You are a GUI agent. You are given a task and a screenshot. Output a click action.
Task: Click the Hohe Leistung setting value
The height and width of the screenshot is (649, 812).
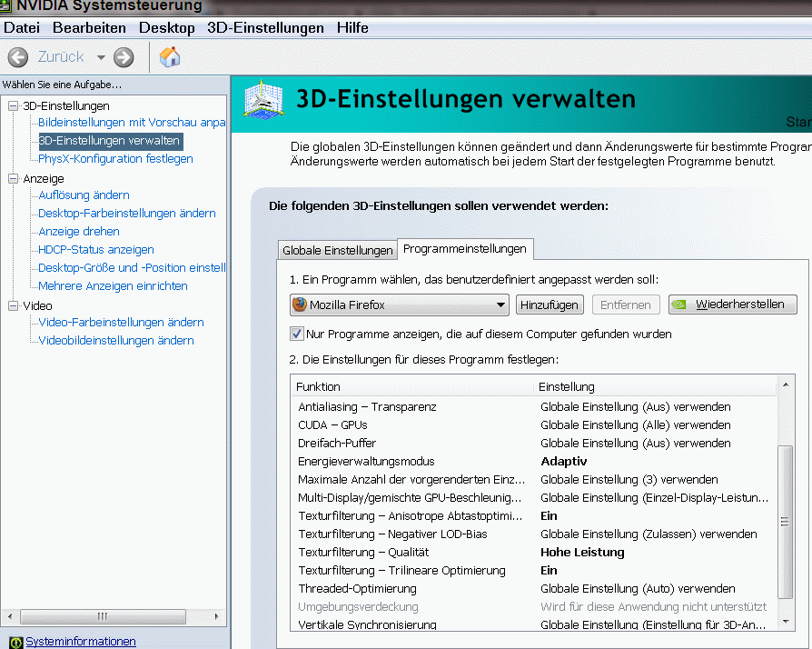[582, 552]
